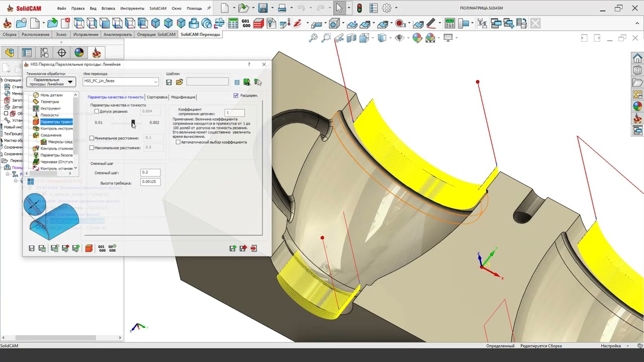Click the rebuild traffic light icon
The image size is (644, 362).
click(x=359, y=8)
